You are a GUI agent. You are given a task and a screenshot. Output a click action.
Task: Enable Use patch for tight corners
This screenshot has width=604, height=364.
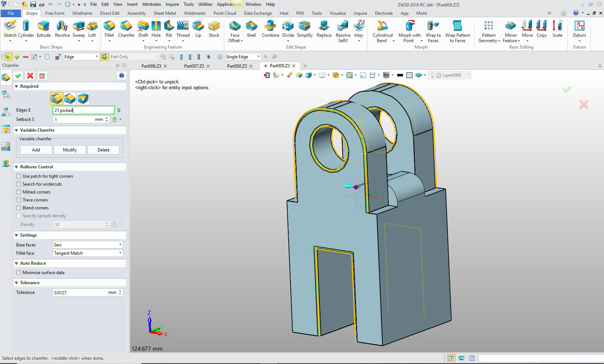pyautogui.click(x=19, y=176)
